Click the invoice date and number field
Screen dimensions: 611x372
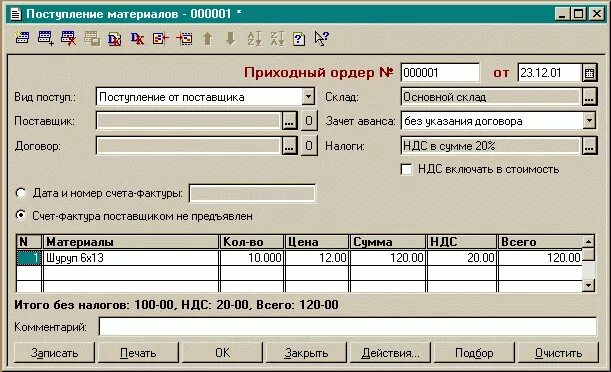tap(252, 194)
